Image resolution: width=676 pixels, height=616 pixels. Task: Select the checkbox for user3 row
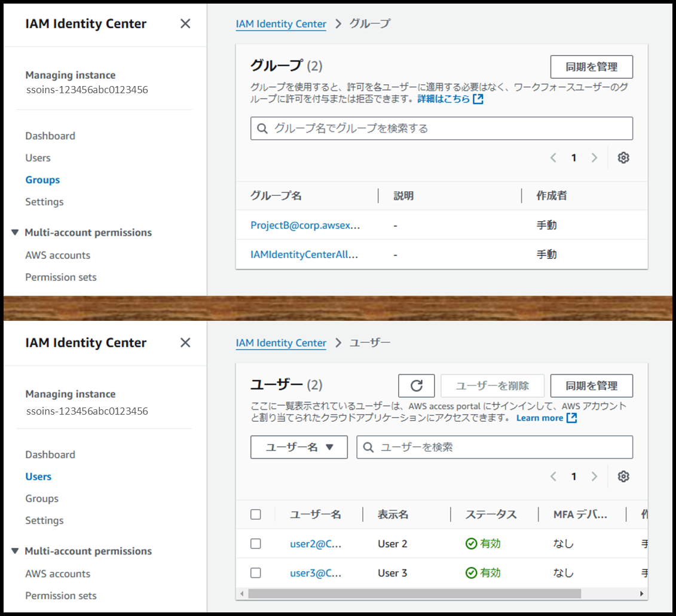click(256, 572)
